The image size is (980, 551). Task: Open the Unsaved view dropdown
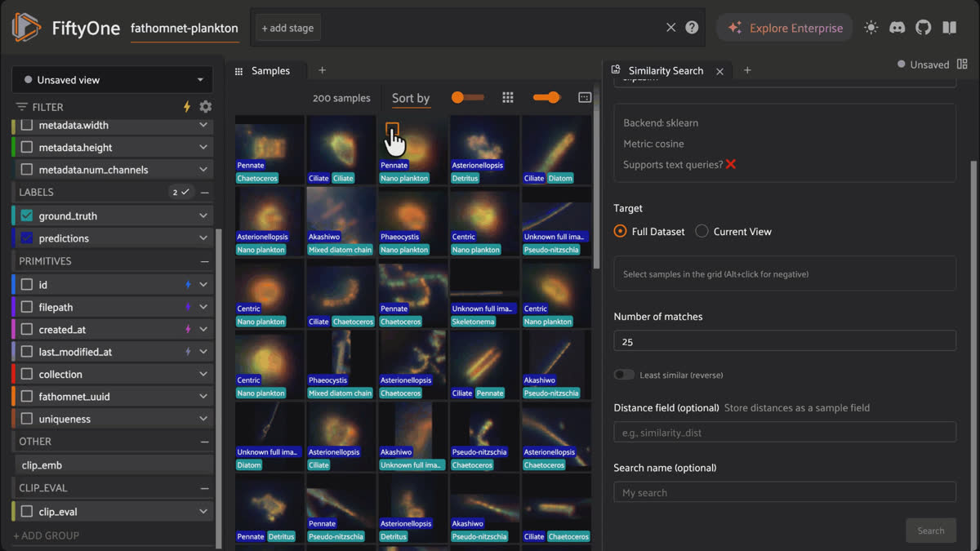(113, 80)
